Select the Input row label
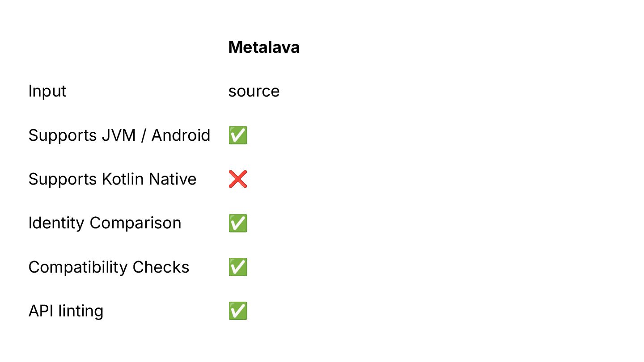This screenshot has height=362, width=644. tap(47, 91)
